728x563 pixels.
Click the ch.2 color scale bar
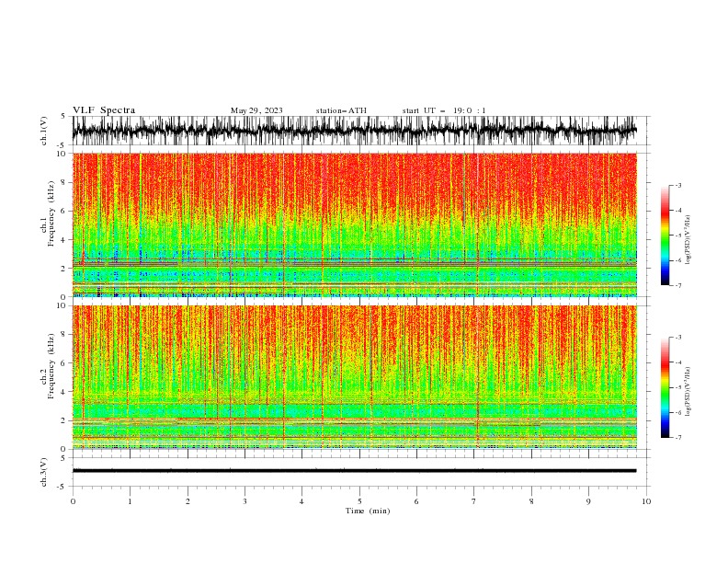coord(665,387)
